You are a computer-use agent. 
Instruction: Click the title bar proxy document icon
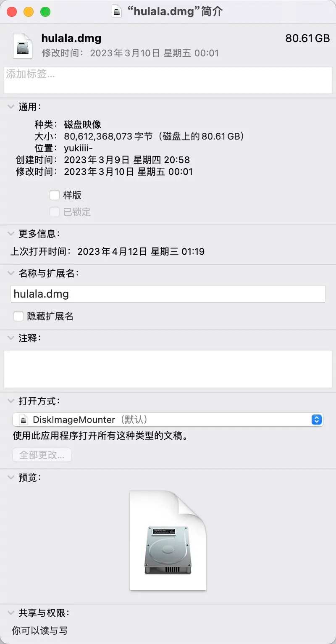[116, 11]
